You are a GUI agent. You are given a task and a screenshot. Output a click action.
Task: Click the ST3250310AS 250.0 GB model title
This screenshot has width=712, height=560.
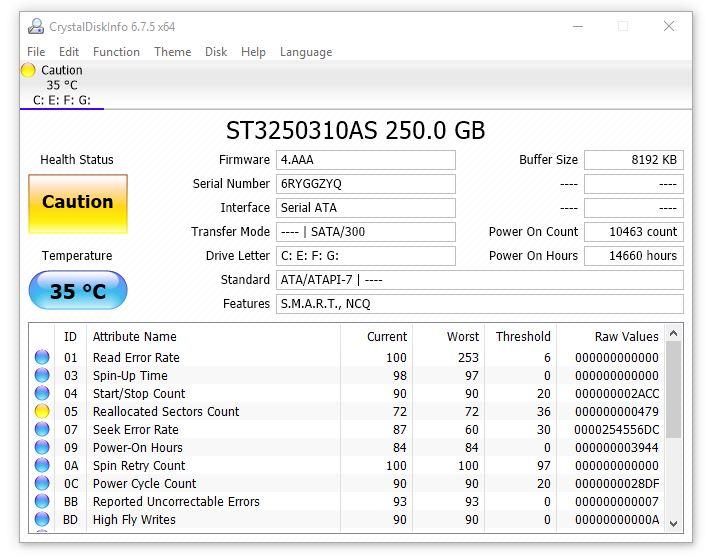tap(356, 130)
